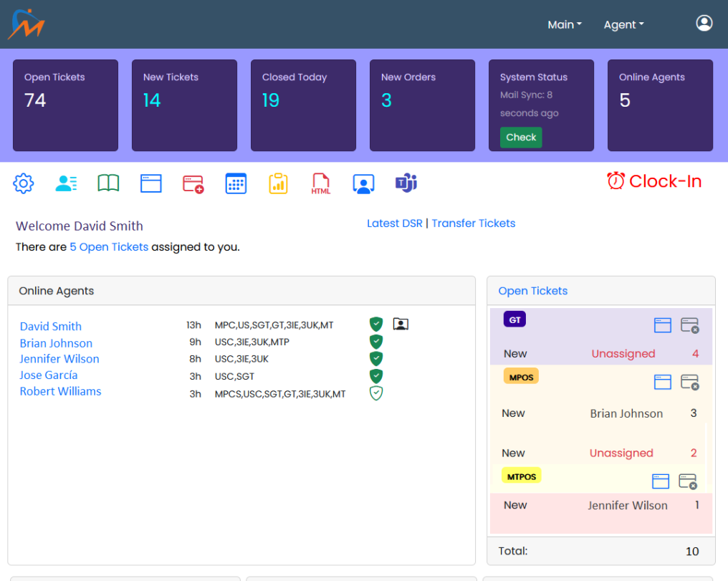The height and width of the screenshot is (581, 728).
Task: Click the Clock-In alarm clock icon
Action: (x=615, y=181)
